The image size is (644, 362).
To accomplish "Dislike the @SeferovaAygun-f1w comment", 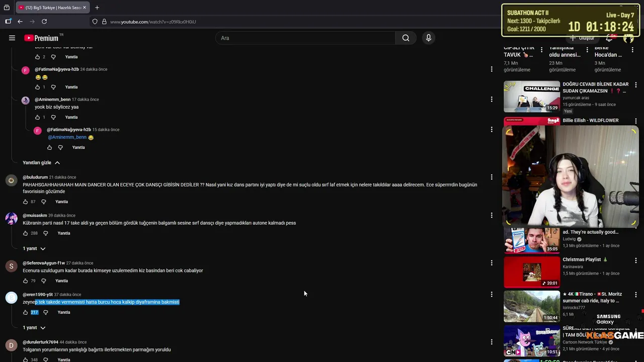I will tap(43, 281).
